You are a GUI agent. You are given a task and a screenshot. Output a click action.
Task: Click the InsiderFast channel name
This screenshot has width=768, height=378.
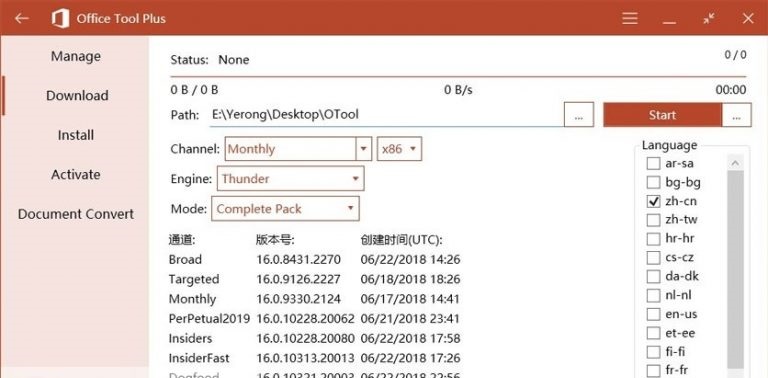(x=199, y=358)
